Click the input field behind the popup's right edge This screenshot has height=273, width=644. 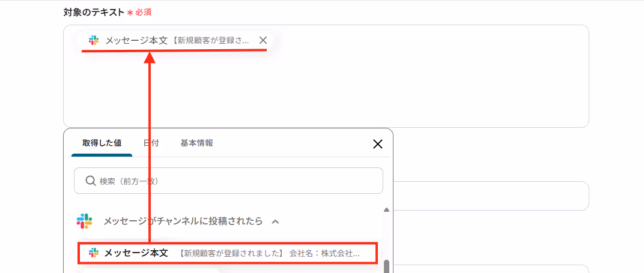pos(491,196)
